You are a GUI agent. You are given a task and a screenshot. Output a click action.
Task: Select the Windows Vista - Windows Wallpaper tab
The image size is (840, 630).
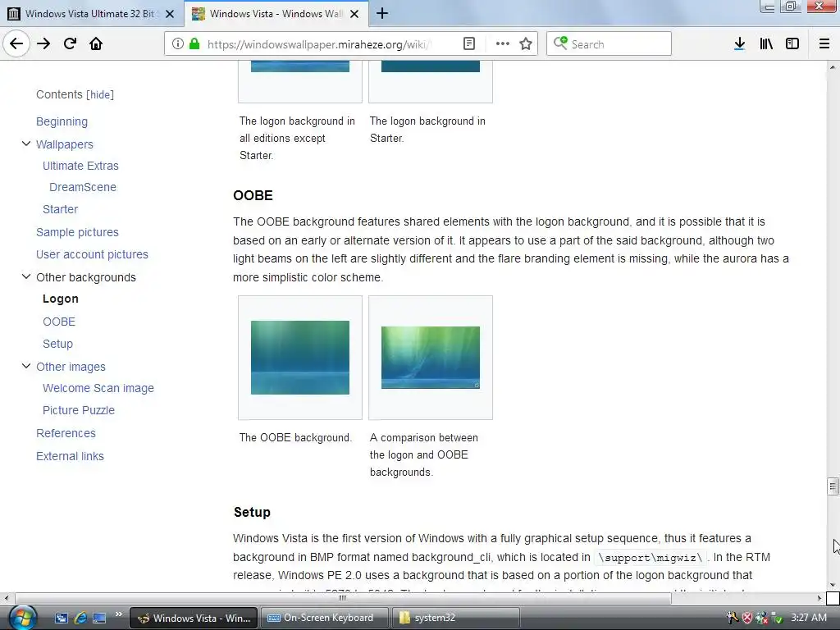point(276,14)
